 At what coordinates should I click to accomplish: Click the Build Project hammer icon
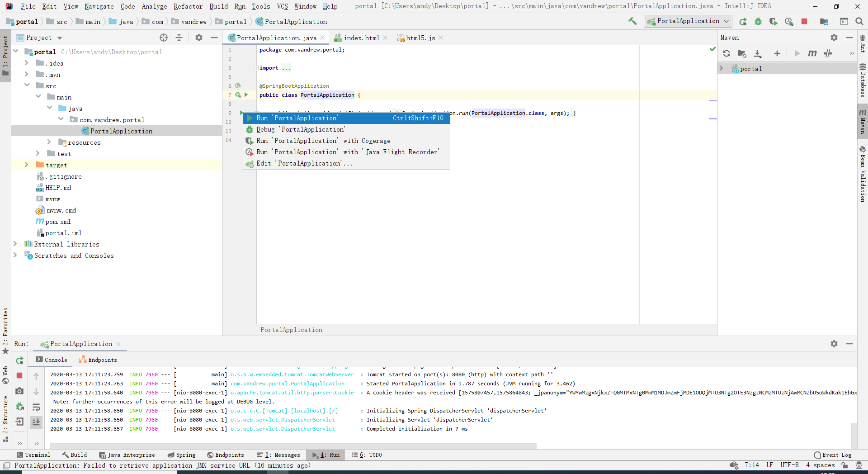coord(632,21)
